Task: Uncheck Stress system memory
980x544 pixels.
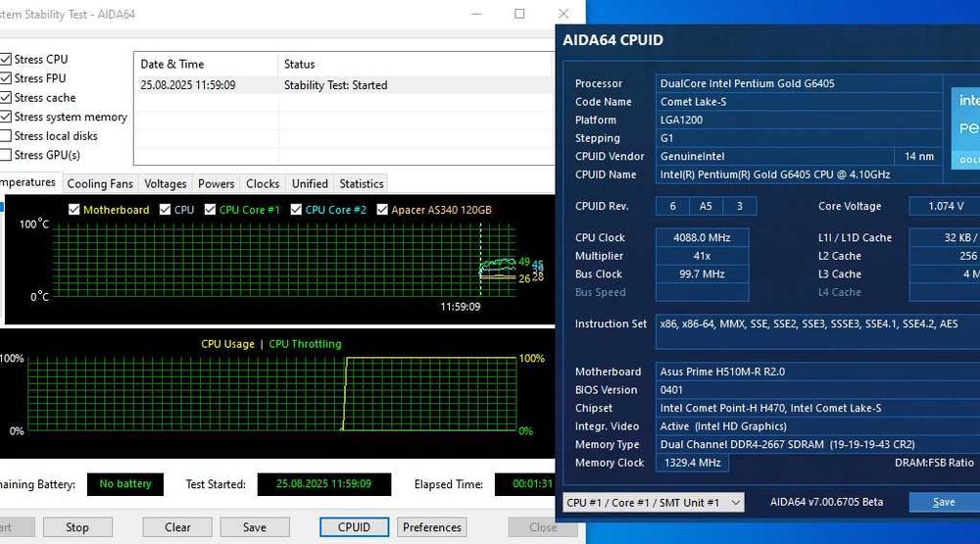Action: click(6, 117)
